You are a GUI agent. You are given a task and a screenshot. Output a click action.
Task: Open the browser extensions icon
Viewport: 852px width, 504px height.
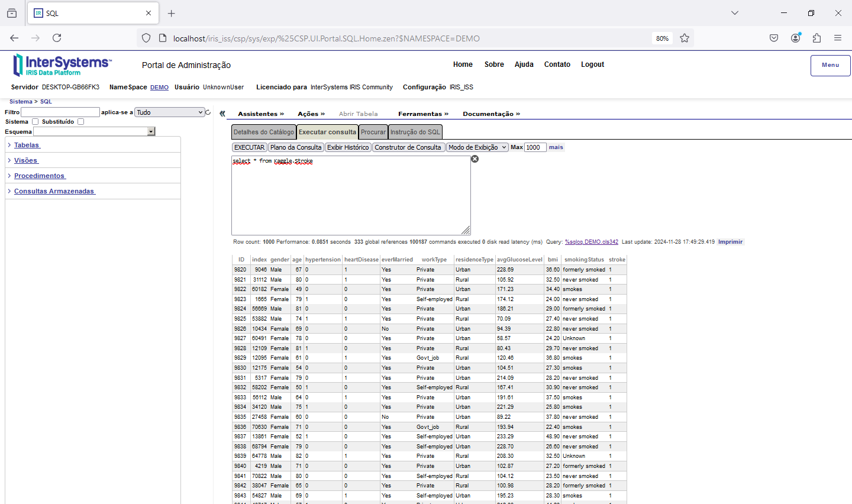(x=816, y=38)
